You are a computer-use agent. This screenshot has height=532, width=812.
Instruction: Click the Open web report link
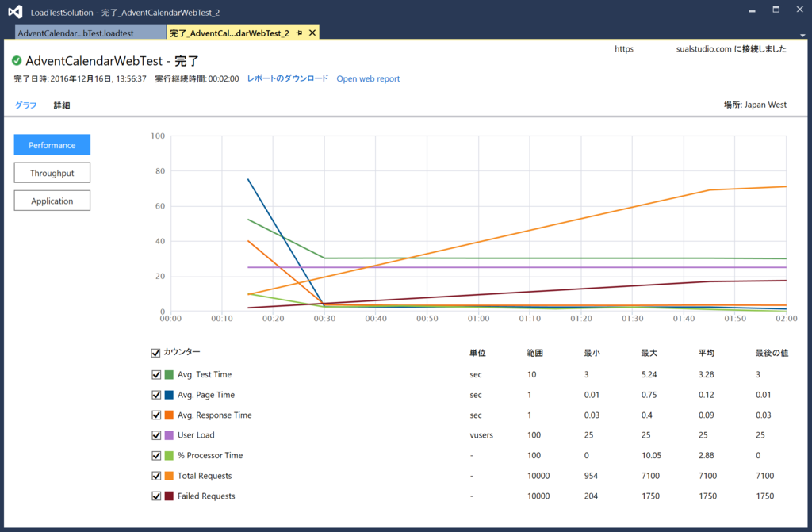[x=368, y=78]
